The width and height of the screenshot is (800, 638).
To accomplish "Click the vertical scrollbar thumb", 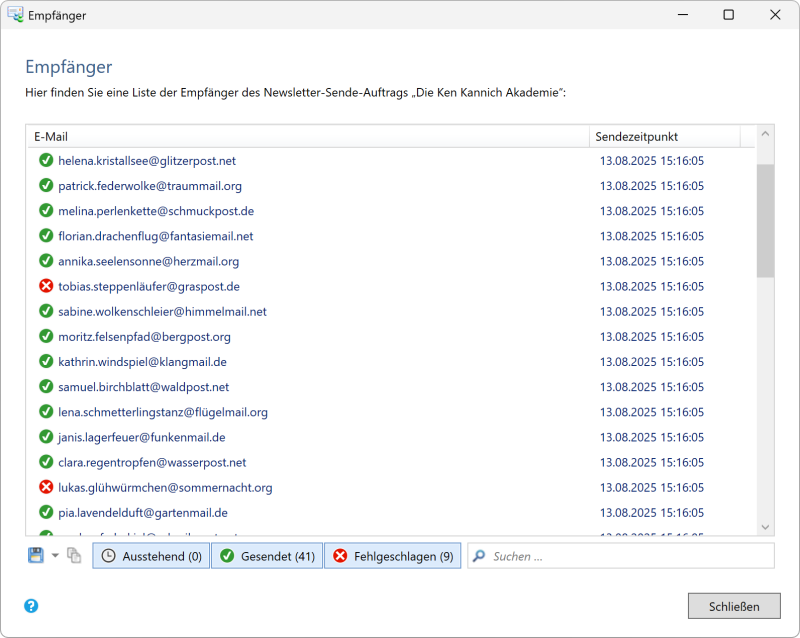I will (x=766, y=220).
